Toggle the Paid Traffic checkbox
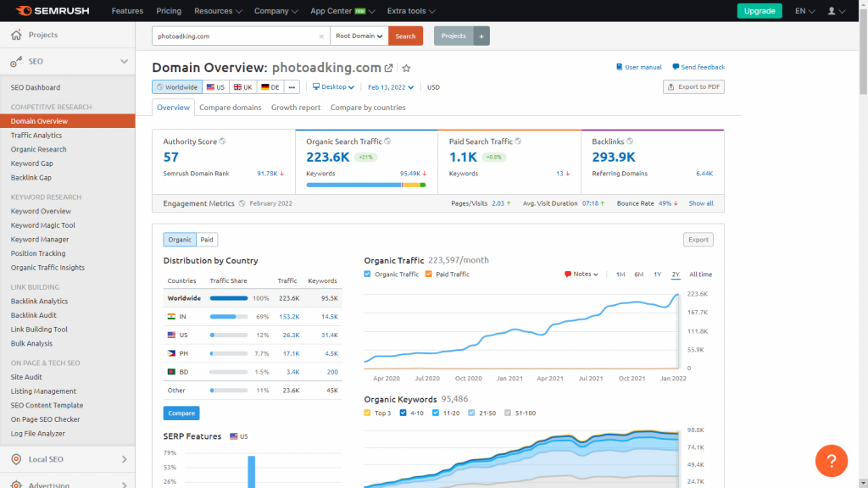Image resolution: width=868 pixels, height=488 pixels. 428,274
